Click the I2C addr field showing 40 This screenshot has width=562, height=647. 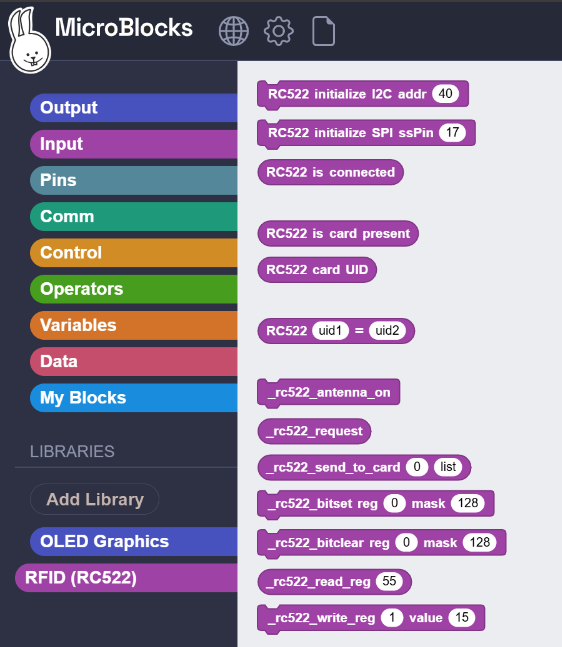445,94
